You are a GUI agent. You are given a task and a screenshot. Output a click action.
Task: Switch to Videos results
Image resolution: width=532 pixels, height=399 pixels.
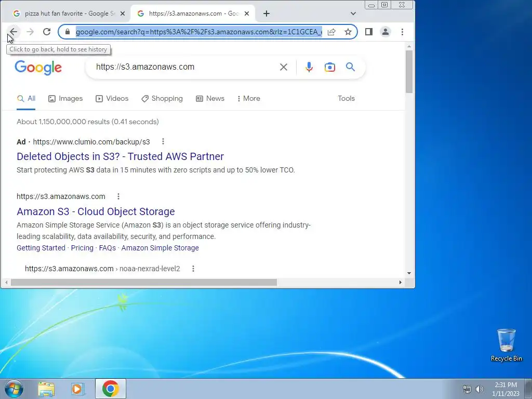(112, 98)
